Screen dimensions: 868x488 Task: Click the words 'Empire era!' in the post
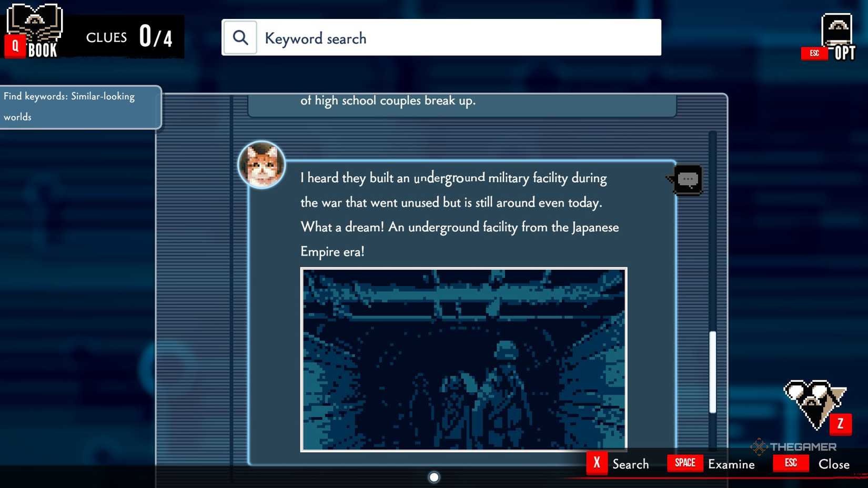332,251
